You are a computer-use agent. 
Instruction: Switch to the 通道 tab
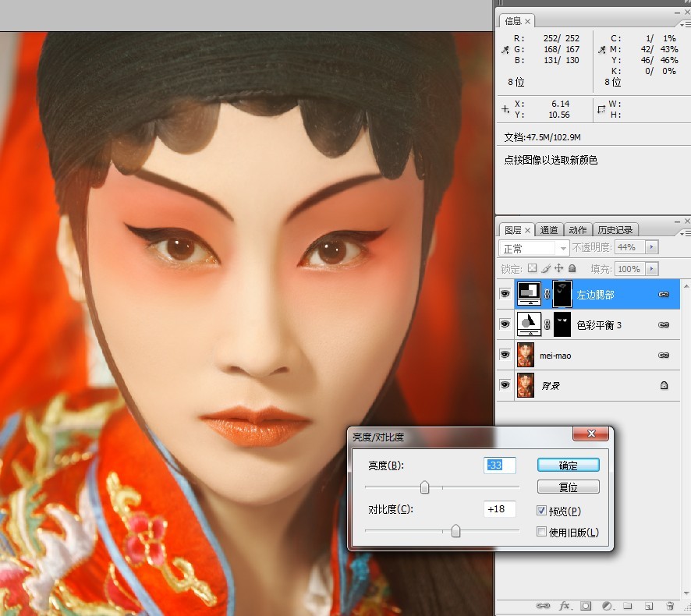pos(548,230)
